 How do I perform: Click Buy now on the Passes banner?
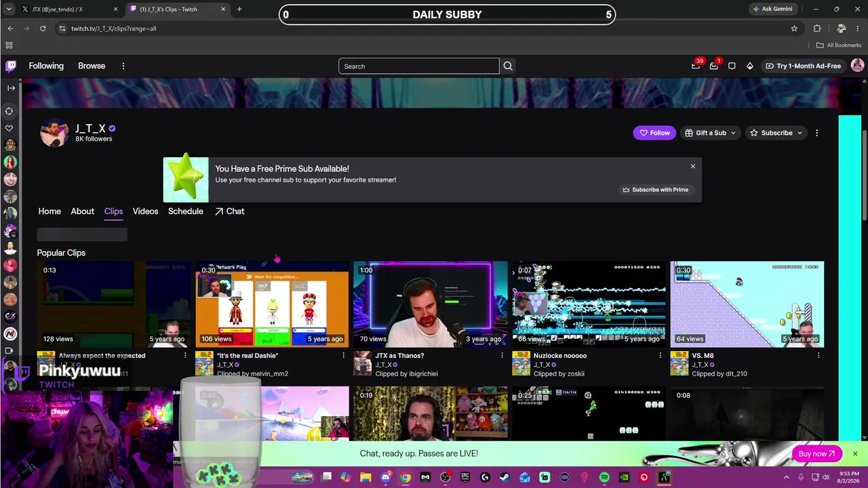click(816, 453)
